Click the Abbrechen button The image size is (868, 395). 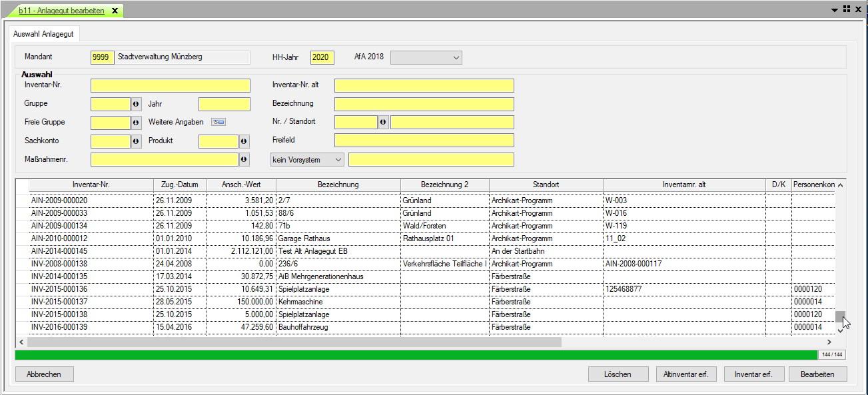coord(44,374)
